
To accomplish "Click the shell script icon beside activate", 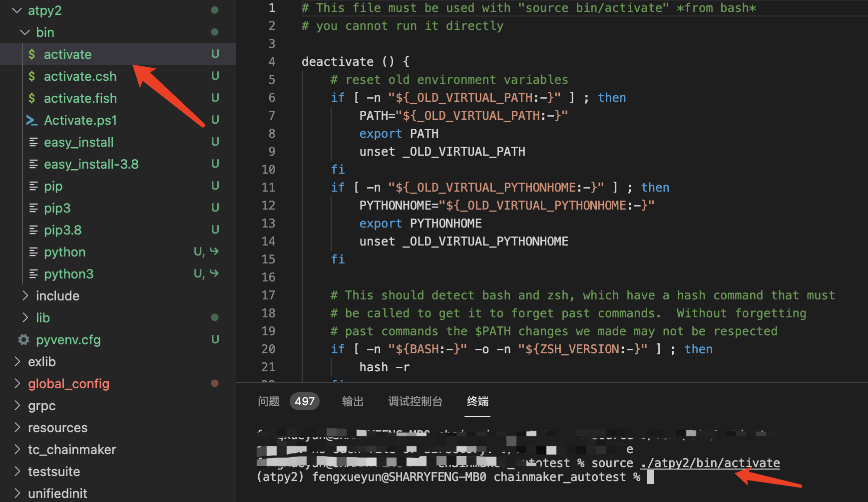I will click(x=31, y=54).
